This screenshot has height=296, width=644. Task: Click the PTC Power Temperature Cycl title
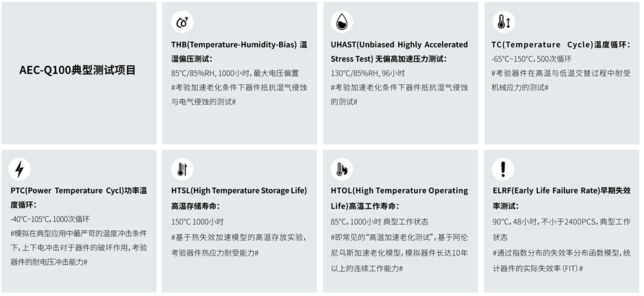click(79, 198)
